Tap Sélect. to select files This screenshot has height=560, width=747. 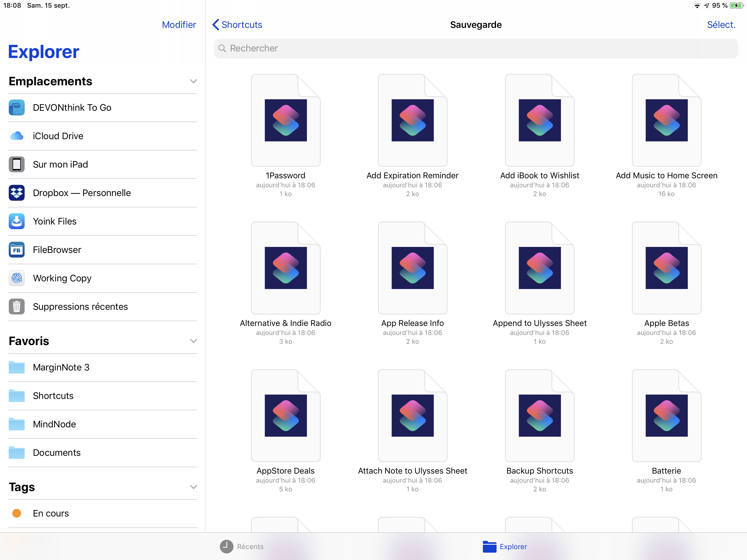(x=721, y=25)
